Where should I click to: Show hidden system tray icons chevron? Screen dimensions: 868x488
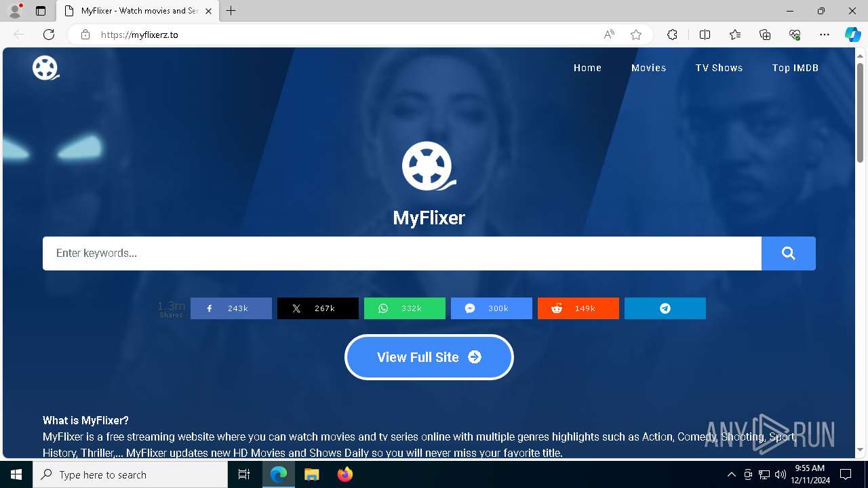731,474
